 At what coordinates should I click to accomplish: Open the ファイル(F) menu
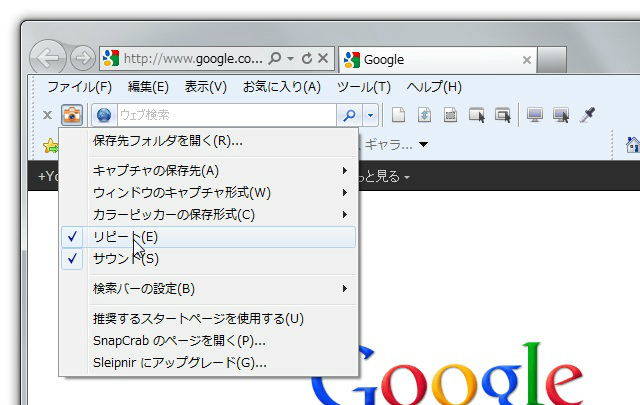point(79,87)
